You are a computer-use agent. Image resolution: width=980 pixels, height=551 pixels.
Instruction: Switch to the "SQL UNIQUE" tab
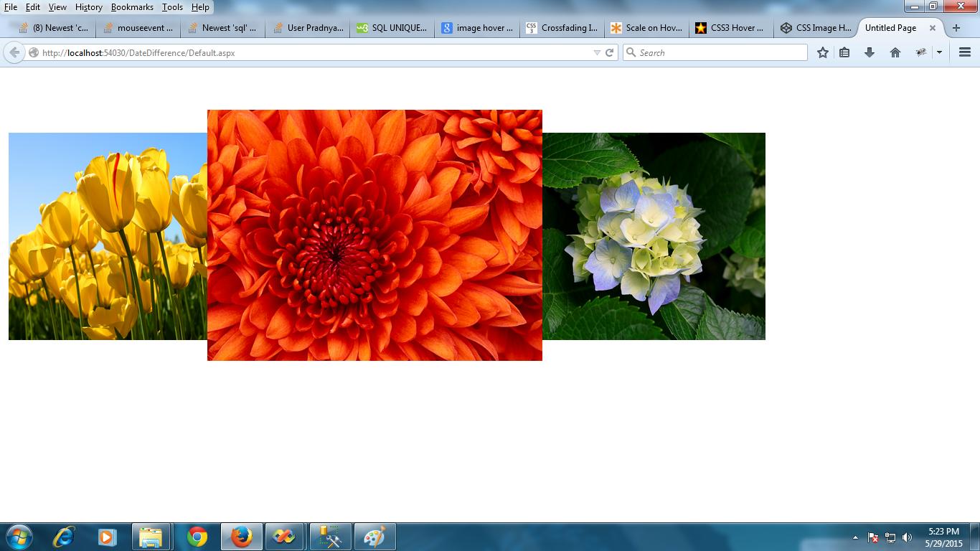[x=392, y=28]
